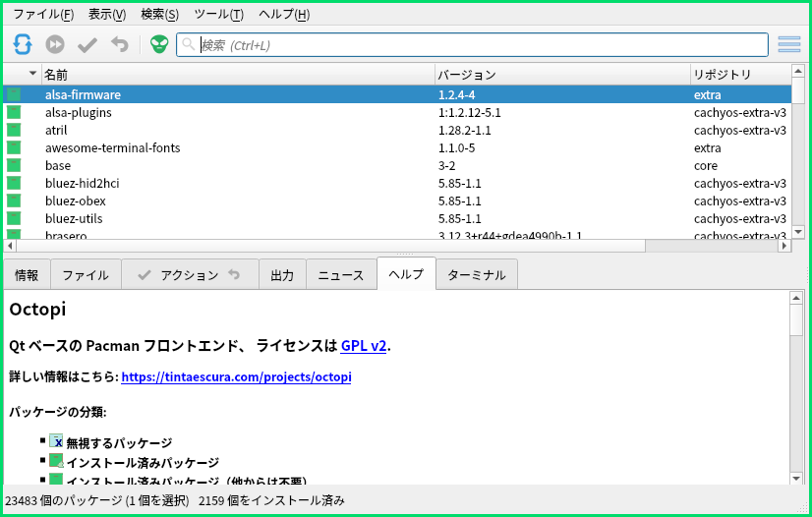Image resolution: width=812 pixels, height=517 pixels.
Task: Switch to the ターミナル tab
Action: [x=477, y=275]
